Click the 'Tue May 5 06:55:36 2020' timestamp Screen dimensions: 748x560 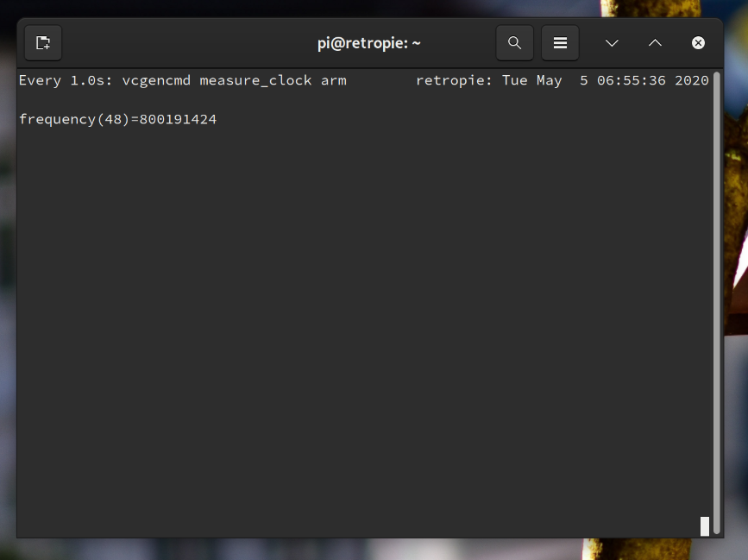(605, 80)
